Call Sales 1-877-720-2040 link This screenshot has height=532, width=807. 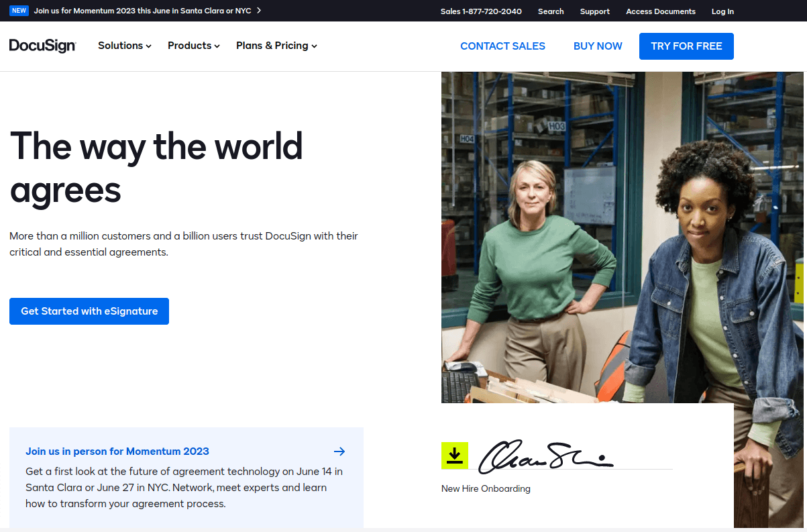tap(481, 11)
